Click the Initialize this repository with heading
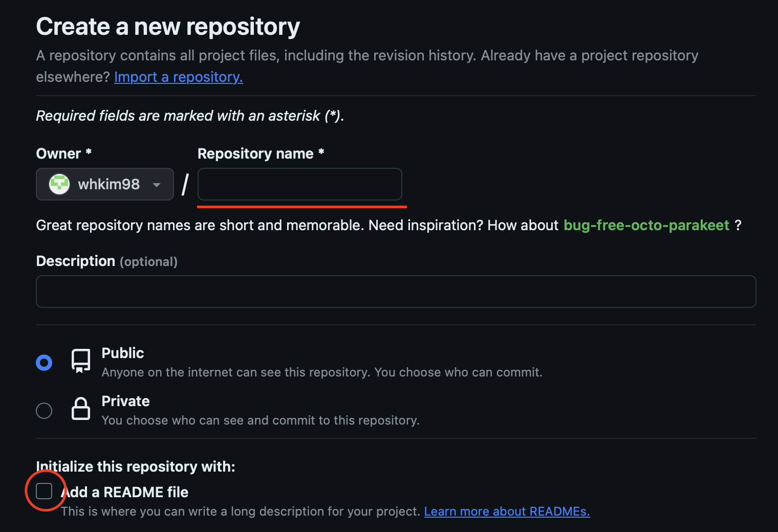This screenshot has width=778, height=532. 136,467
